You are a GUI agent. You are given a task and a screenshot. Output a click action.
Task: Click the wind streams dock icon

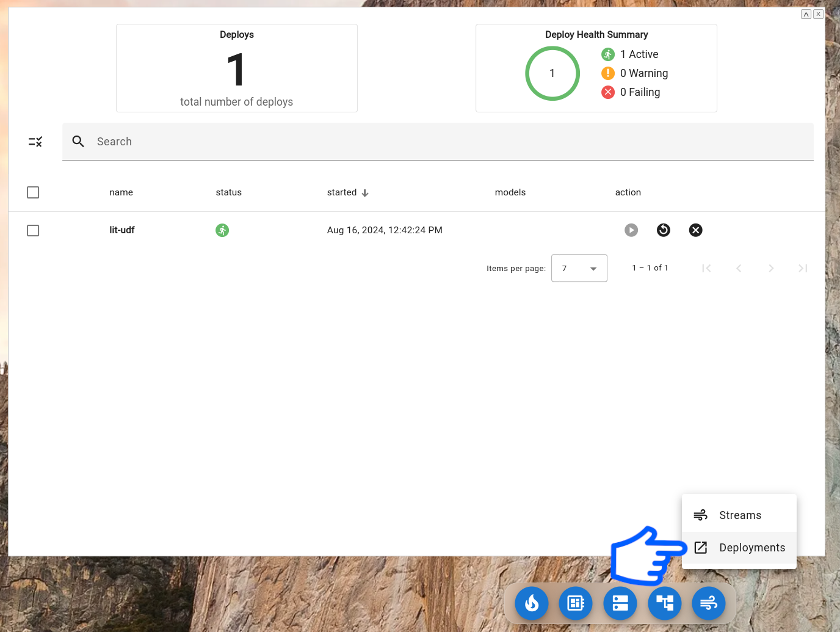(708, 603)
